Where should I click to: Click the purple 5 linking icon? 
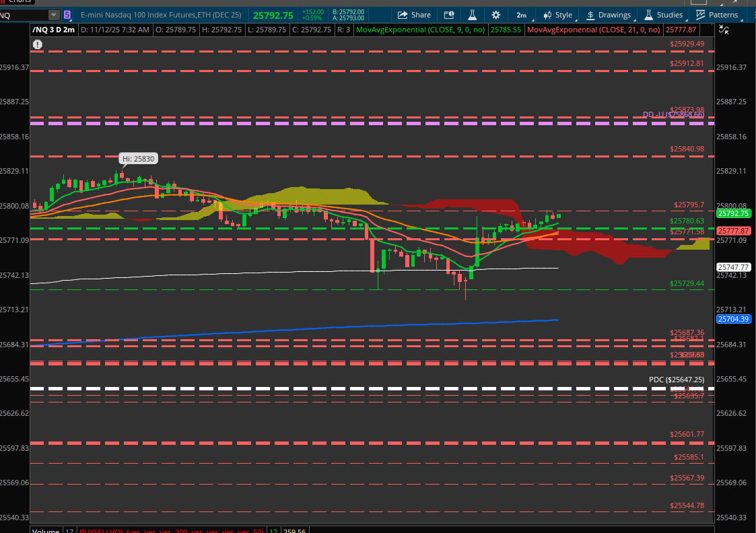(67, 15)
